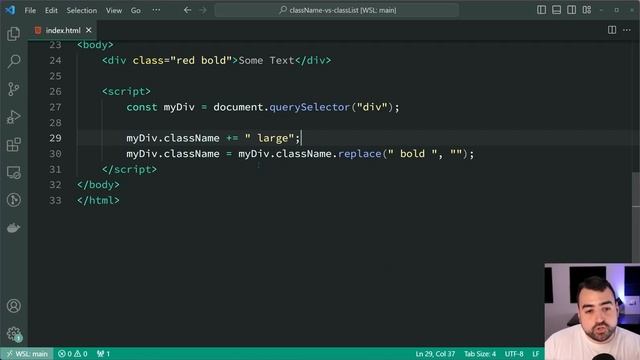Click the VS Code logo icon
This screenshot has height=360, width=640.
pos(10,10)
